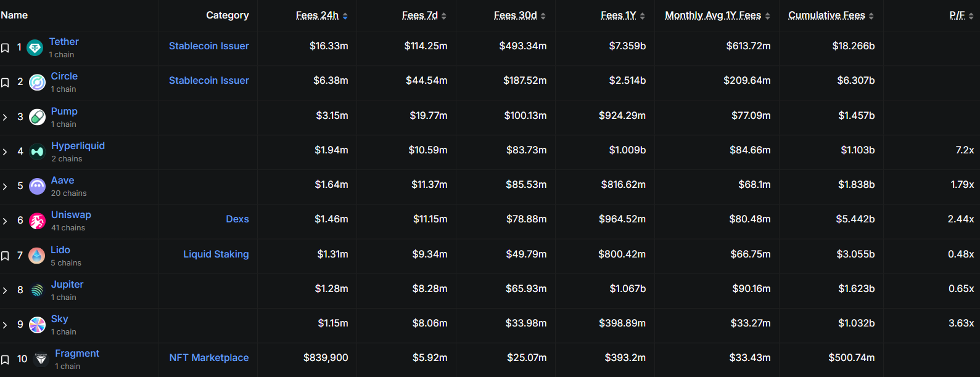Toggle bookmark for Fragment
The image size is (980, 377).
coord(5,359)
